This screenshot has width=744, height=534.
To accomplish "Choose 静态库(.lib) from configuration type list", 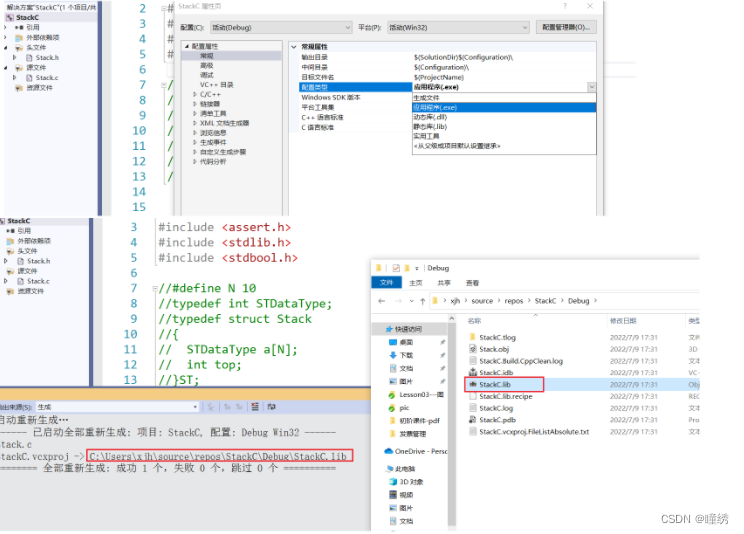I will tap(504, 127).
